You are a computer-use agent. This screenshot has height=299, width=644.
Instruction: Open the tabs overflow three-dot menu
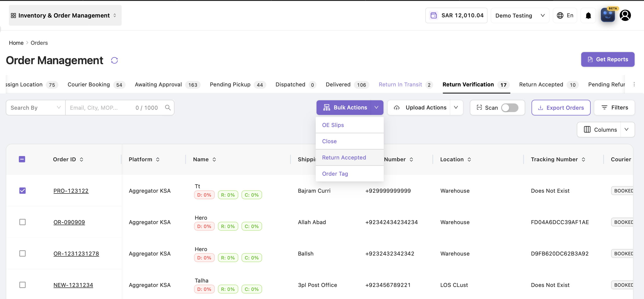click(x=634, y=84)
